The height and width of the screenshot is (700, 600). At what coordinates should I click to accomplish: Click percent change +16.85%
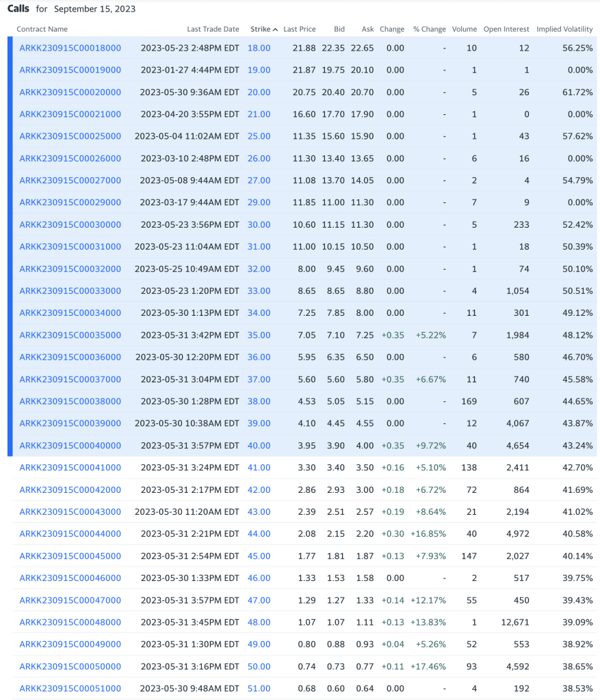[428, 533]
